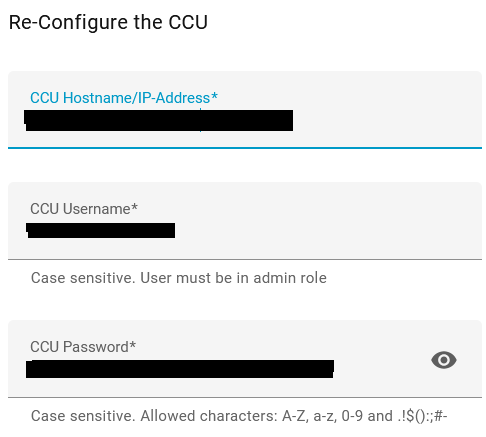
Task: Click the redacted username value
Action: (x=101, y=230)
